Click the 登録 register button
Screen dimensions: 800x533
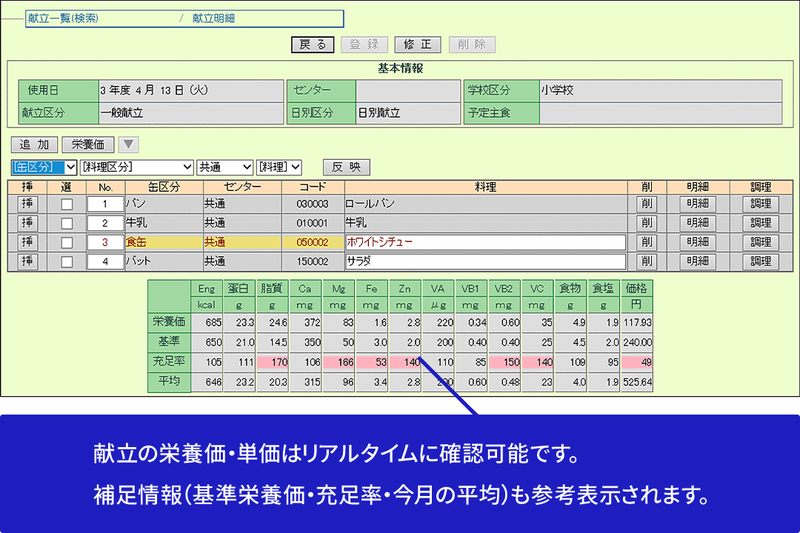(x=364, y=44)
